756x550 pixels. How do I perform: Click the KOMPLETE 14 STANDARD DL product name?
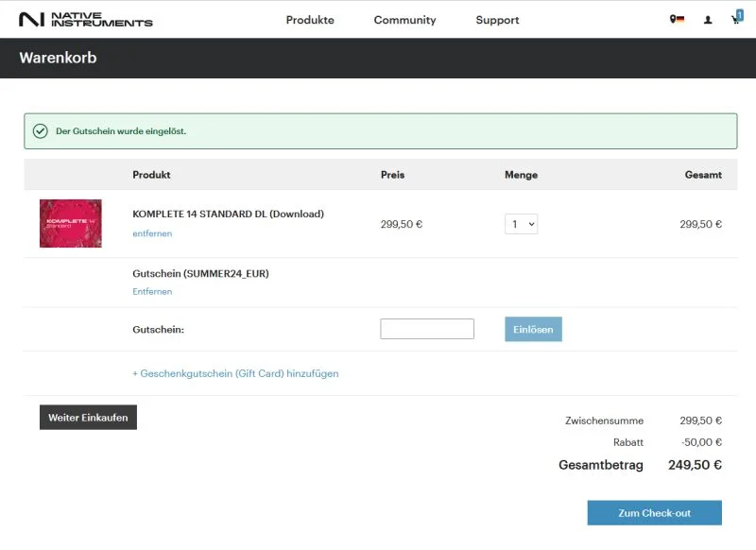[x=228, y=214]
